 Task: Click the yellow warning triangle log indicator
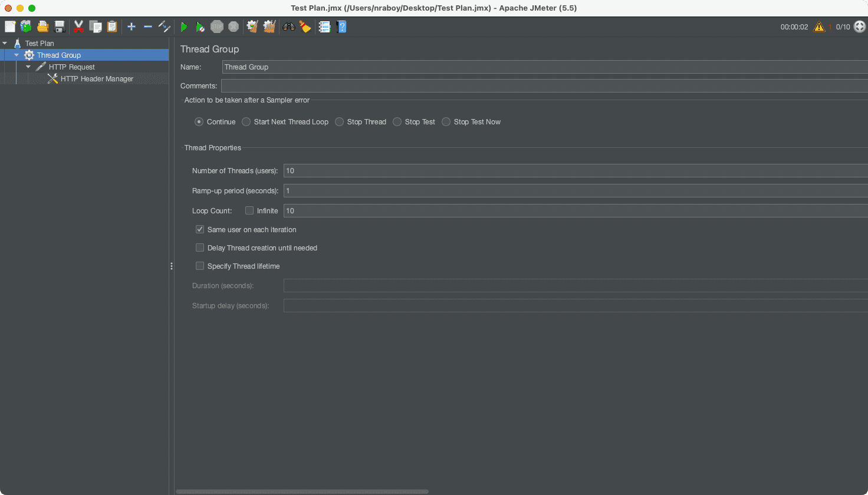coord(819,27)
